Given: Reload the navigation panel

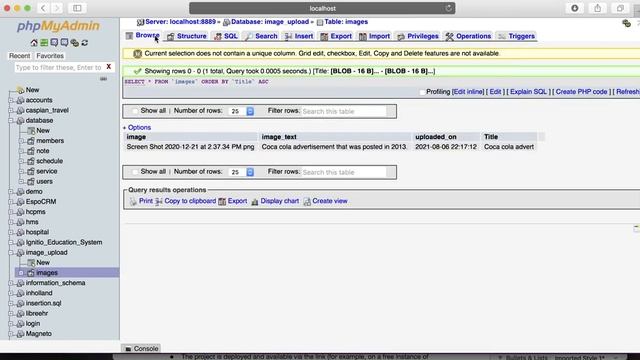Looking at the screenshot, I should click(84, 42).
